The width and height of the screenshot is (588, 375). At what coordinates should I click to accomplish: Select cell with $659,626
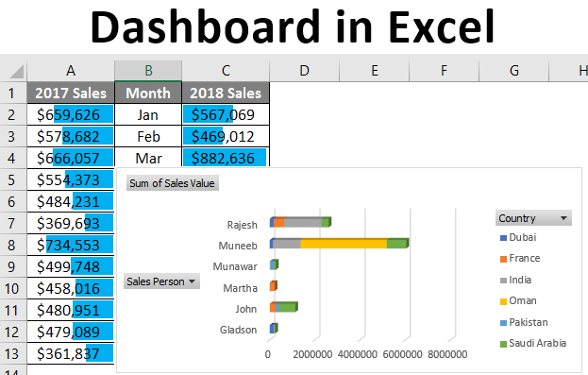tap(71, 114)
